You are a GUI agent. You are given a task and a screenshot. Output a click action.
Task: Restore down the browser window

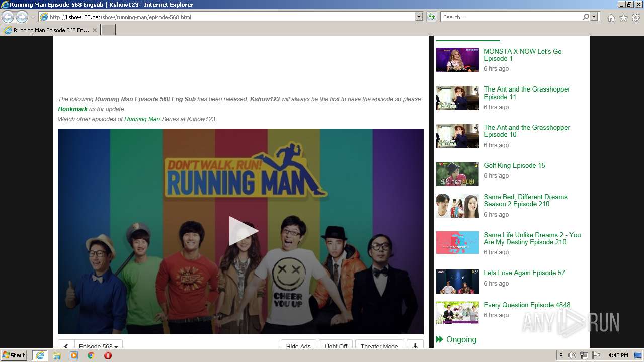[629, 4]
